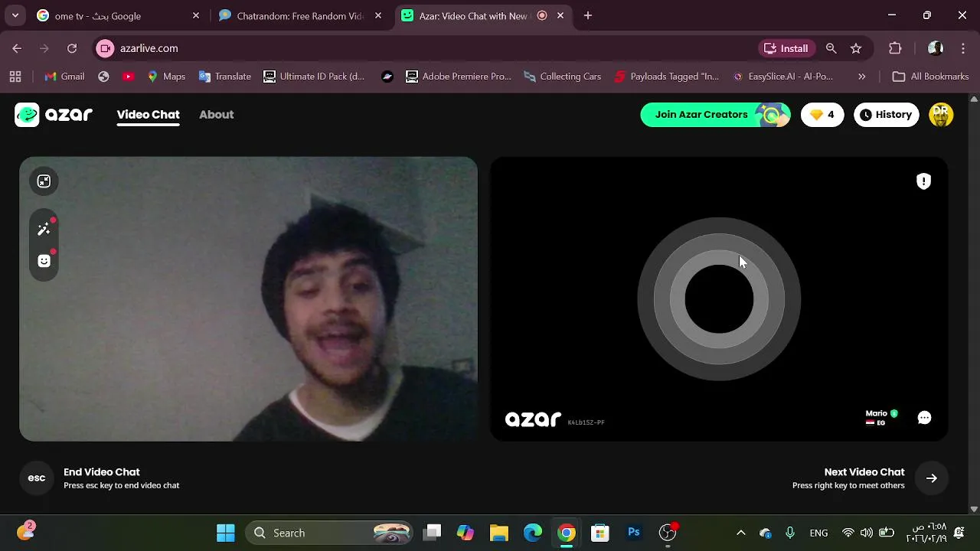The image size is (980, 551).
Task: Open the profile avatar menu
Action: click(941, 115)
